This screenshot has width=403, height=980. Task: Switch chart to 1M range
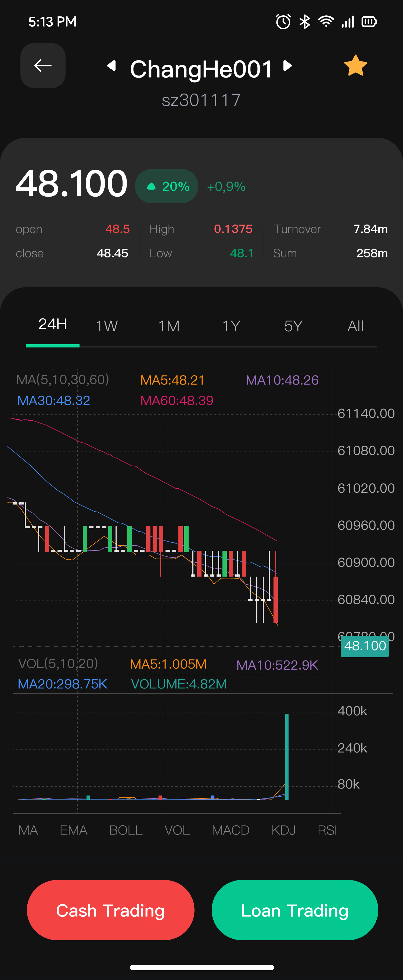click(x=169, y=326)
